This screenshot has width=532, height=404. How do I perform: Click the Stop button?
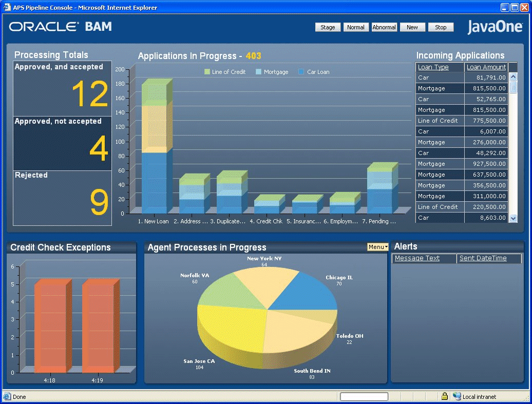point(441,27)
